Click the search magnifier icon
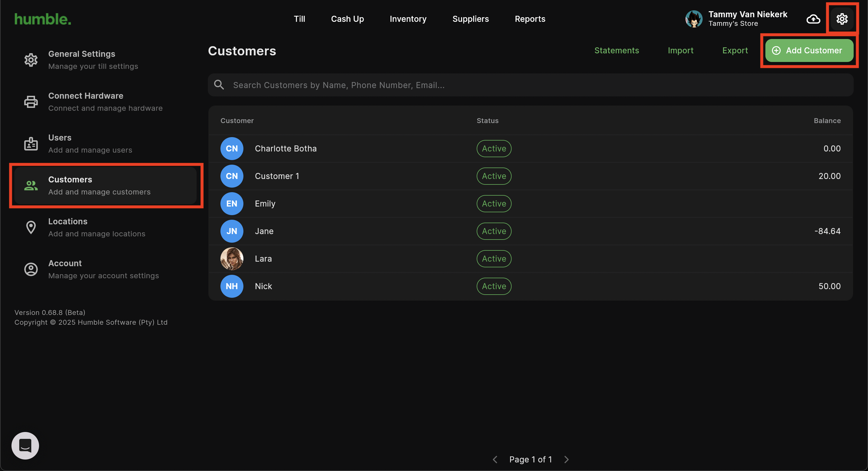 (219, 85)
